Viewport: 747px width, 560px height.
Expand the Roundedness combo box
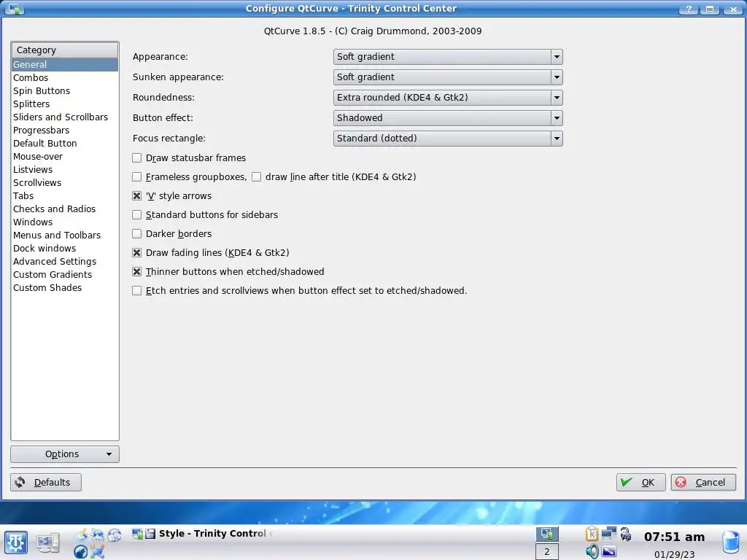click(x=448, y=98)
